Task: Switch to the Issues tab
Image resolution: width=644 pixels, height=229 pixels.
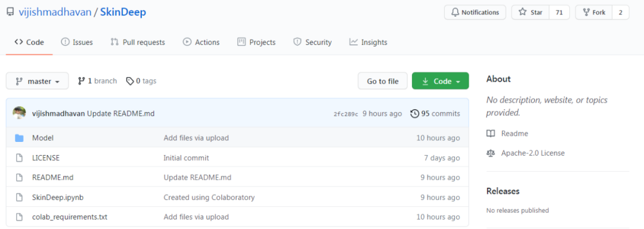Action: pyautogui.click(x=77, y=42)
